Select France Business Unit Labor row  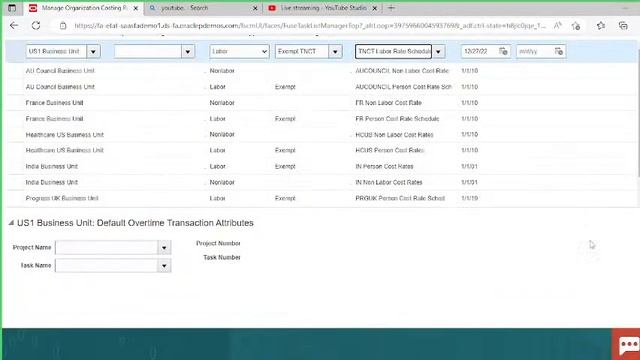(x=322, y=119)
